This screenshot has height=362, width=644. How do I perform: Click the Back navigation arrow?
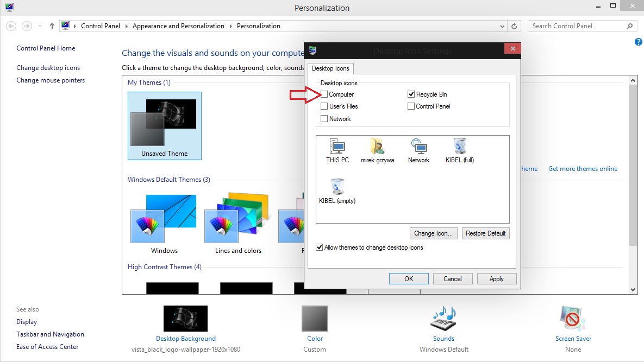click(x=11, y=26)
